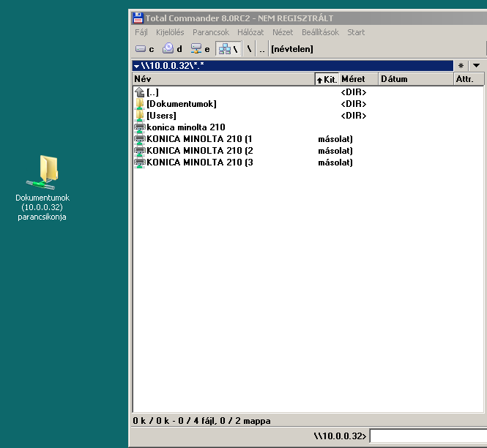
Task: Select the [Dokumentumok] entry name
Action: click(182, 104)
